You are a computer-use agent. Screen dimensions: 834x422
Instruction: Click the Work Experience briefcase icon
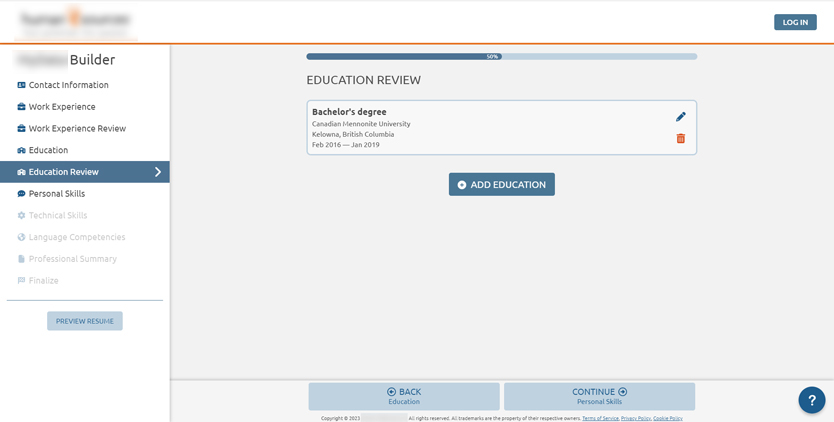tap(21, 107)
